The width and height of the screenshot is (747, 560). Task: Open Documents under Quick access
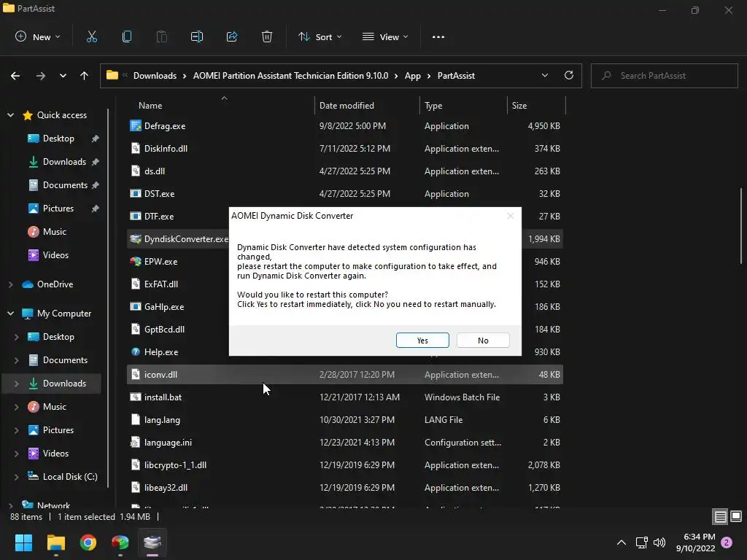point(65,184)
